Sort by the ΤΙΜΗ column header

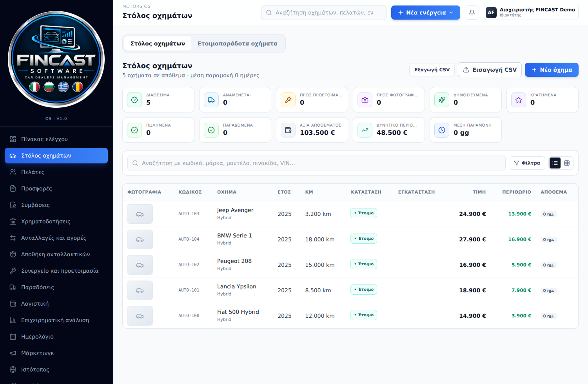(479, 192)
